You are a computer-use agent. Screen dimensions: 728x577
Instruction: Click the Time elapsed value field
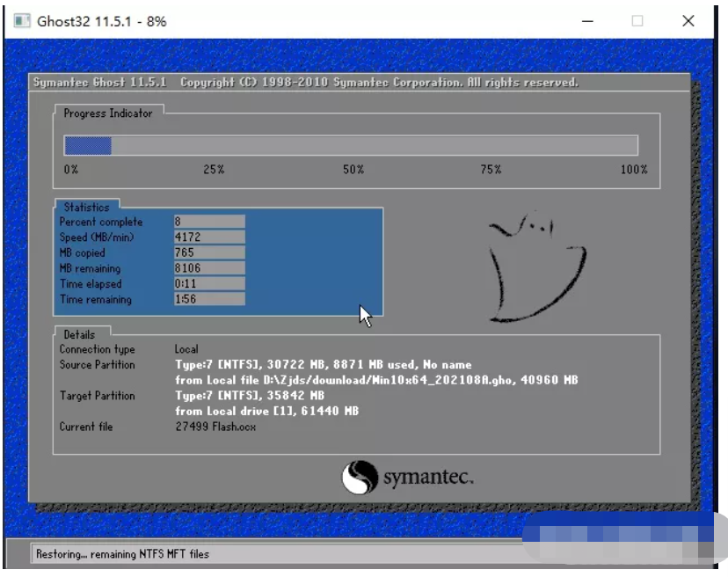click(209, 284)
